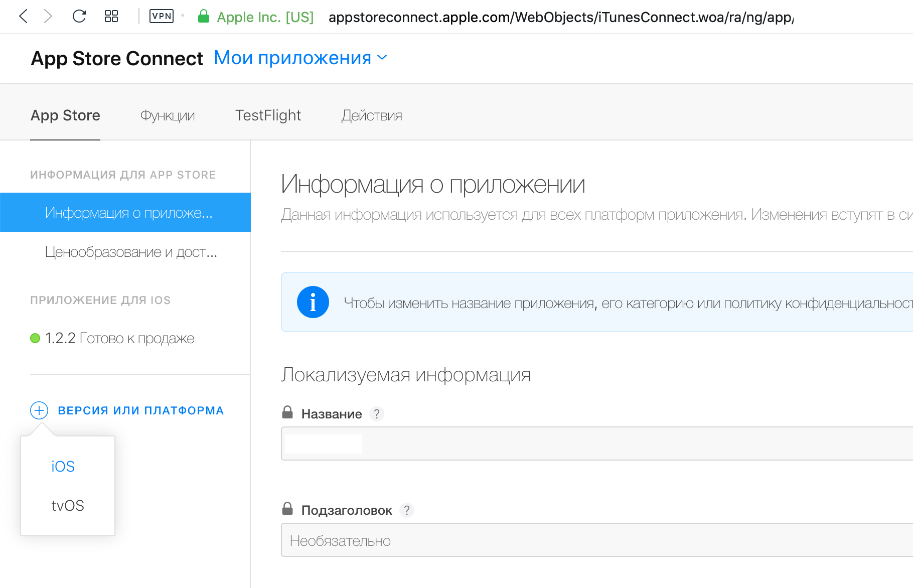This screenshot has height=588, width=913.
Task: Go back with the browser back arrow
Action: [x=23, y=17]
